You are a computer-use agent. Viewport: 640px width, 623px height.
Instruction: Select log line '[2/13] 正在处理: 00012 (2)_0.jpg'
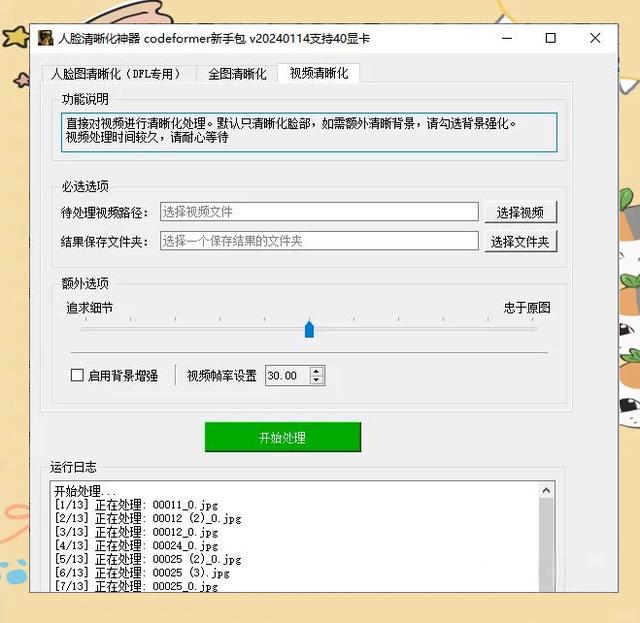click(148, 518)
